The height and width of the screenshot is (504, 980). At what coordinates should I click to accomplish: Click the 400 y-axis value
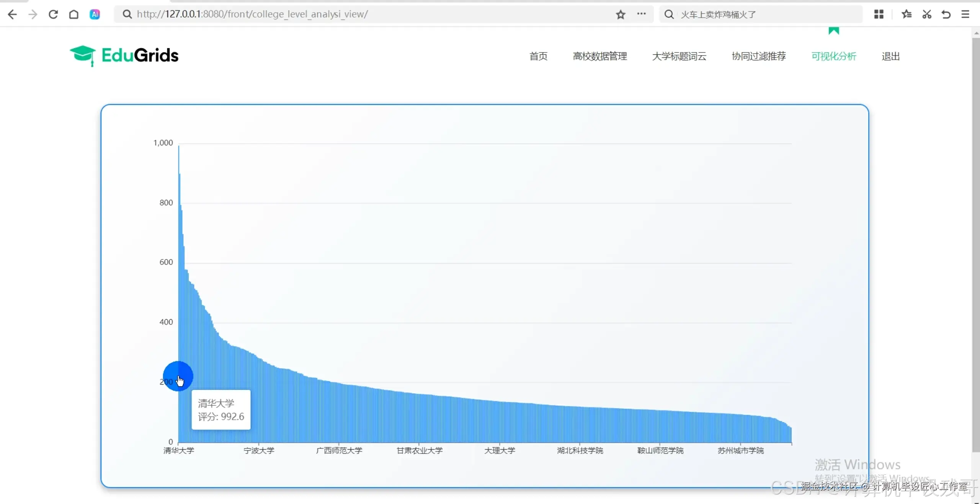coord(166,322)
